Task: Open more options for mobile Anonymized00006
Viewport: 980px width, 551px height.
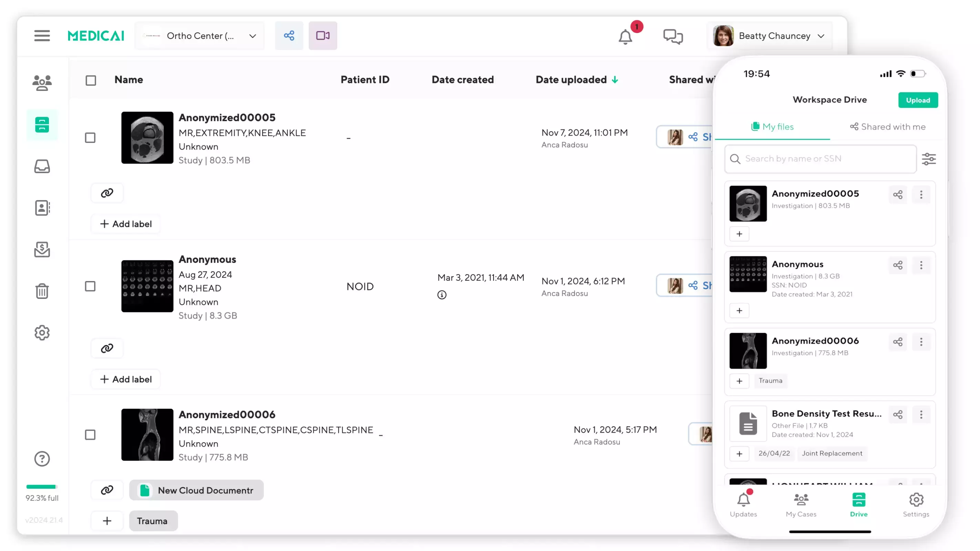Action: click(x=921, y=342)
